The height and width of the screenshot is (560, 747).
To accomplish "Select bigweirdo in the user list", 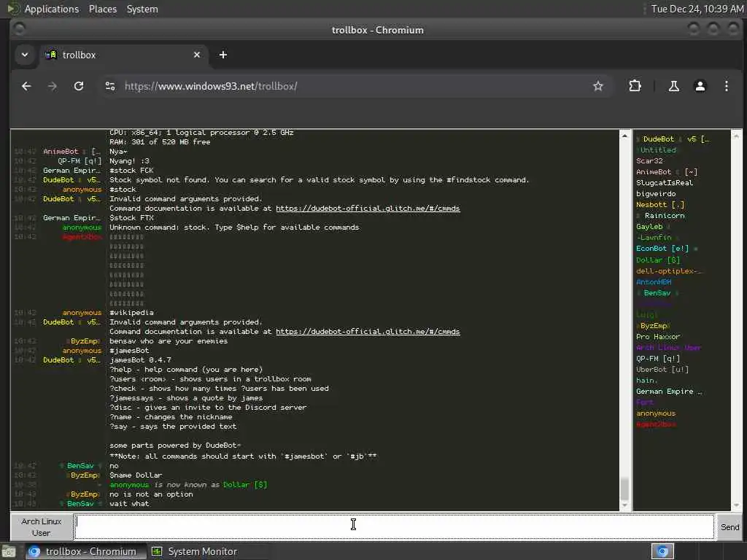I will click(x=656, y=194).
